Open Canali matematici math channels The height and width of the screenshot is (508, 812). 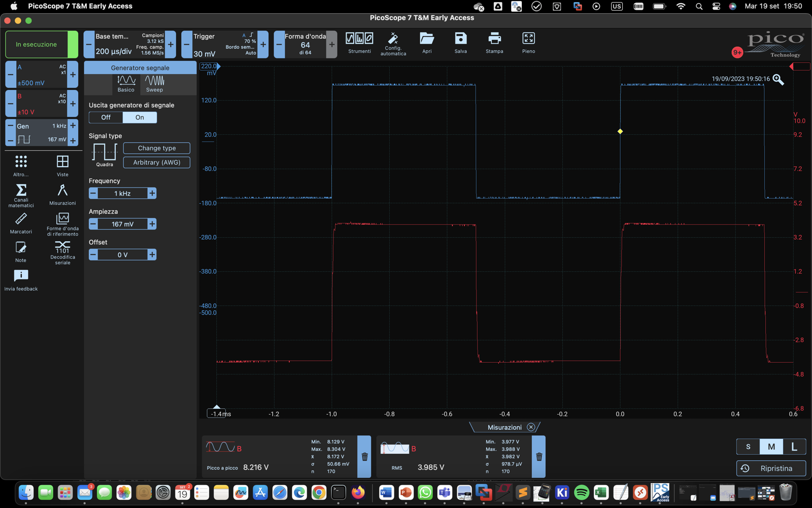click(x=21, y=196)
